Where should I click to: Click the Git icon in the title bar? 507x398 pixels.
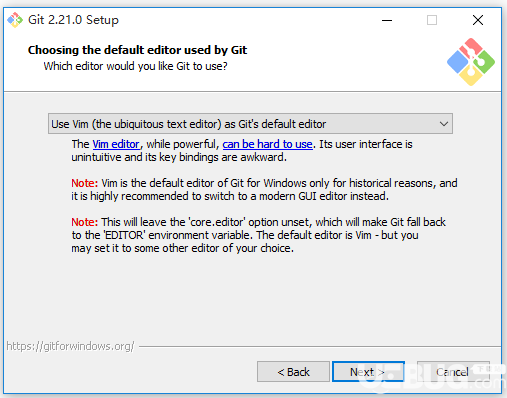click(15, 20)
